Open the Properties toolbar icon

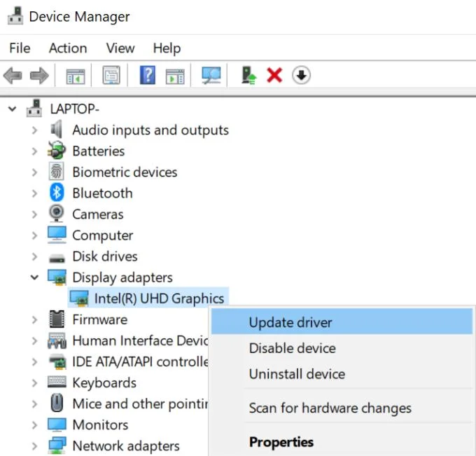coord(111,75)
